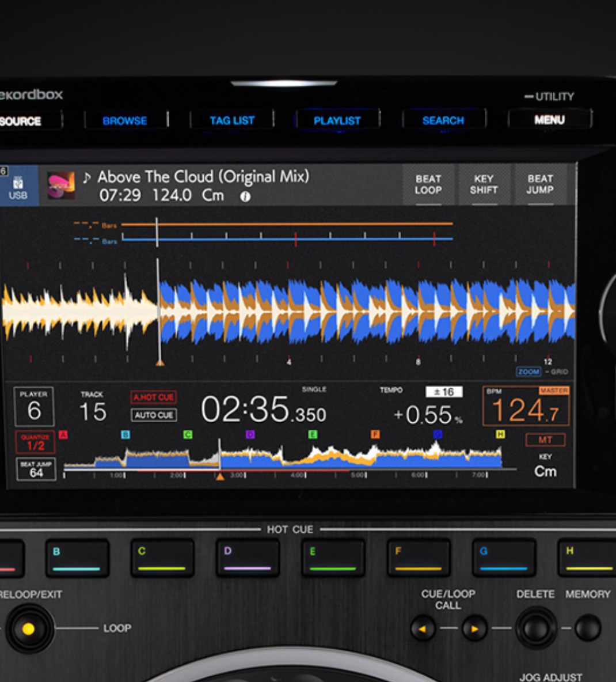616x682 pixels.
Task: Toggle AUTO CUE mode
Action: (x=153, y=415)
